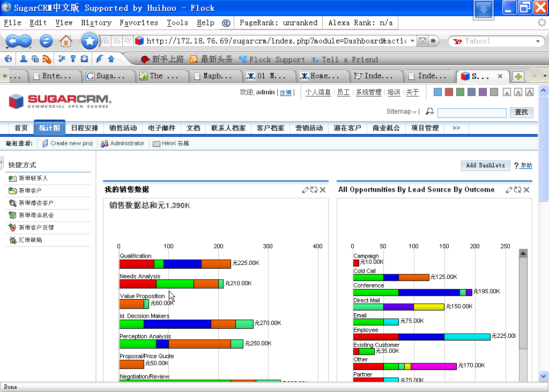Click the browser home icon
This screenshot has width=549, height=392.
click(x=66, y=41)
